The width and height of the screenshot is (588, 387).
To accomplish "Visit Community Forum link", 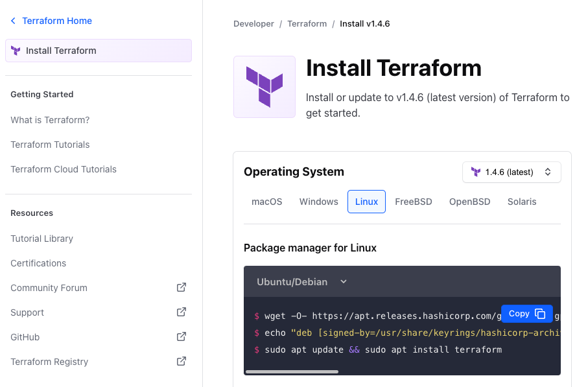I will click(49, 288).
